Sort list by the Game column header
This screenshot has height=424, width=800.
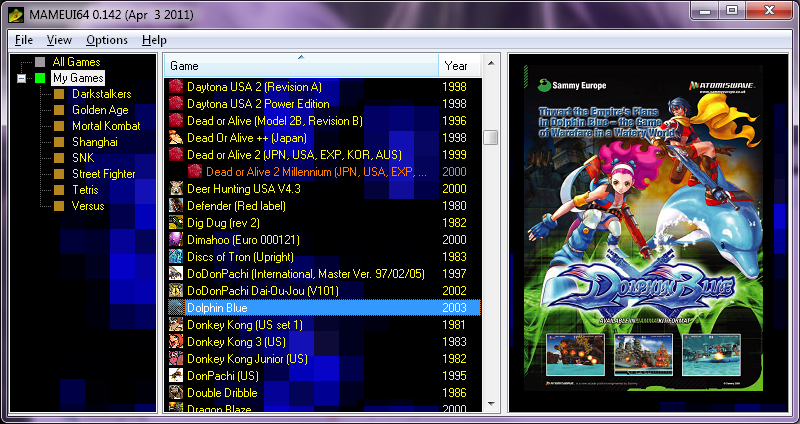[x=301, y=66]
